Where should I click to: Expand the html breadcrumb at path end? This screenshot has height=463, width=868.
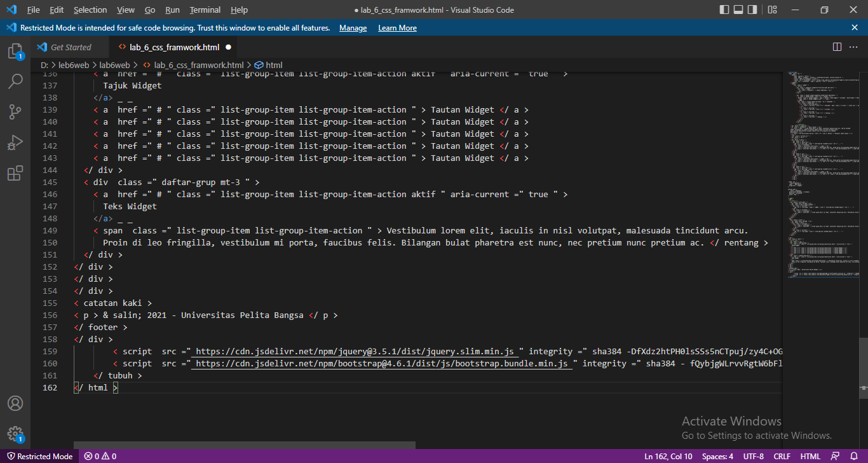pos(269,64)
